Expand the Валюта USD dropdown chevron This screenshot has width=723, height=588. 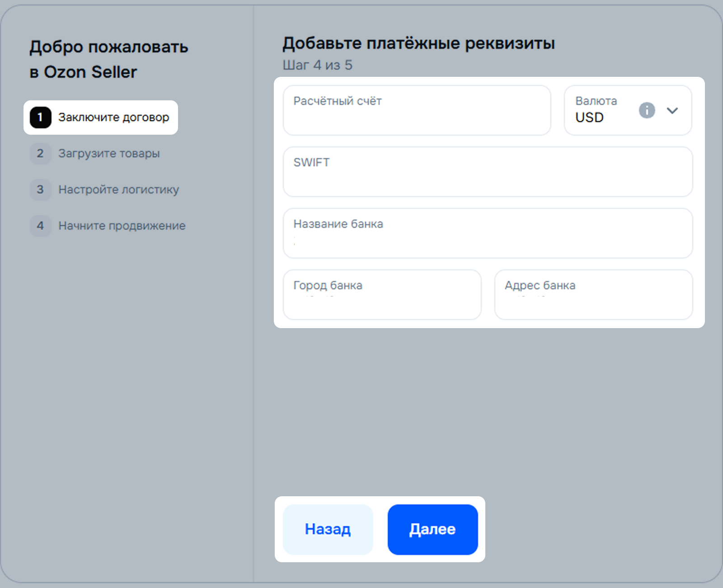pyautogui.click(x=672, y=111)
